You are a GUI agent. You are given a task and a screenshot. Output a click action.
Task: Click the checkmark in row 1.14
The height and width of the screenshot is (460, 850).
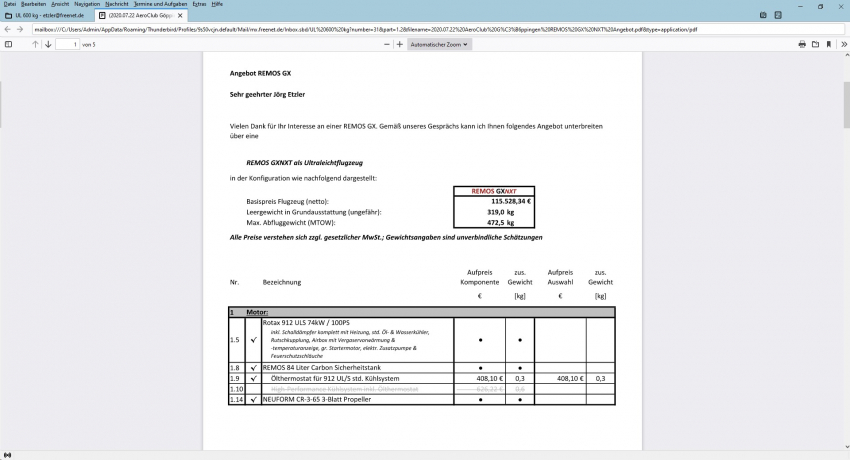pos(253,399)
